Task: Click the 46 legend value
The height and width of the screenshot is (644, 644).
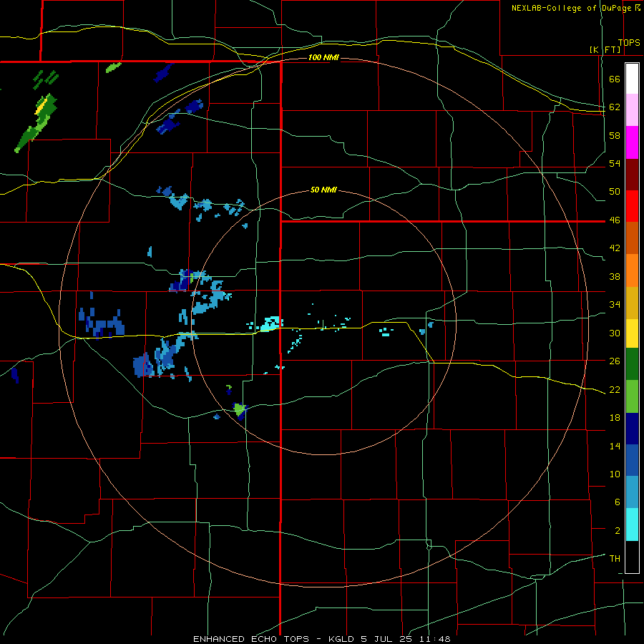Action: click(x=615, y=220)
